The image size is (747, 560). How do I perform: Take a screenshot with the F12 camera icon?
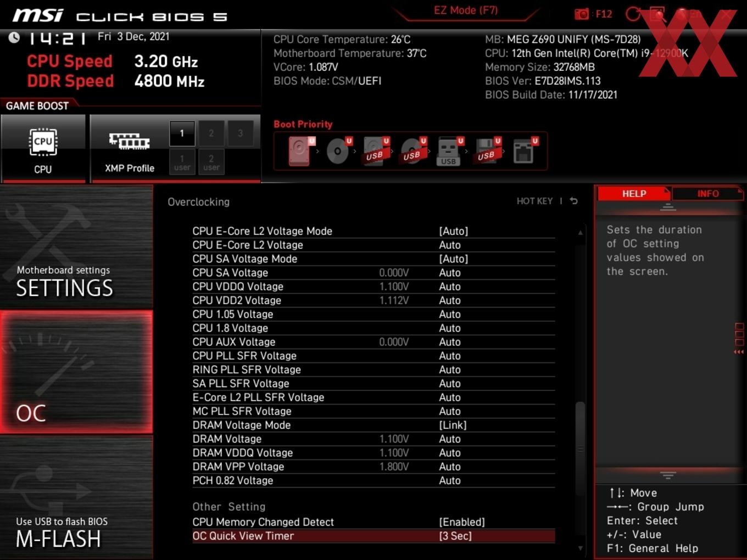point(582,14)
